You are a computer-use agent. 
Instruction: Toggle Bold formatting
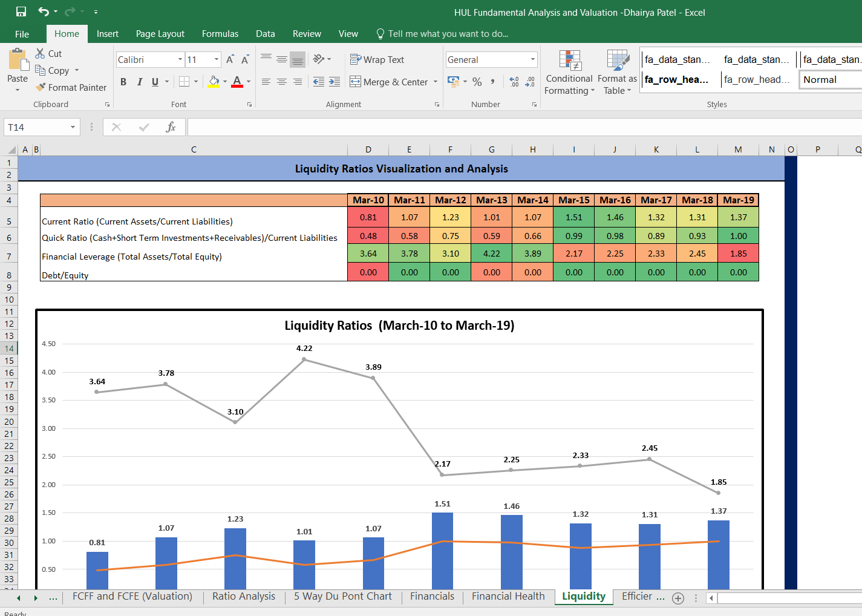pos(123,82)
